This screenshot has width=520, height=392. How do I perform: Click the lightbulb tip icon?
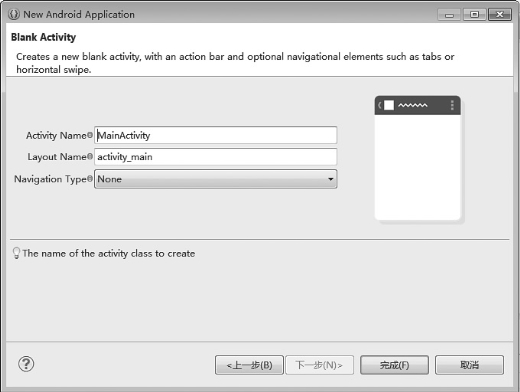click(16, 253)
